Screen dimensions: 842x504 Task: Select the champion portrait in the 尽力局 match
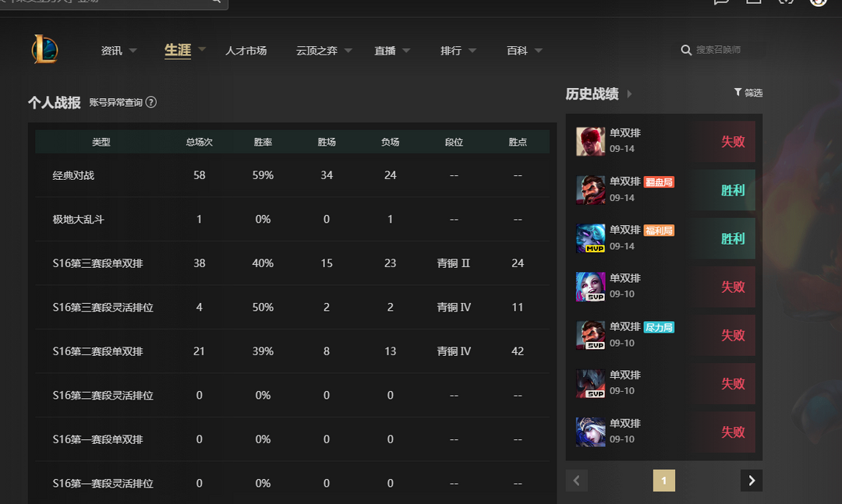pyautogui.click(x=590, y=334)
